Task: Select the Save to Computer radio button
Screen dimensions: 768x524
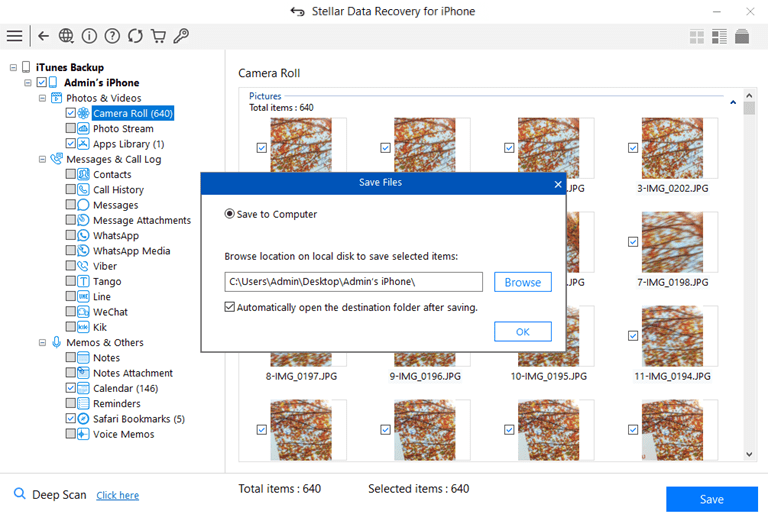Action: pos(230,214)
